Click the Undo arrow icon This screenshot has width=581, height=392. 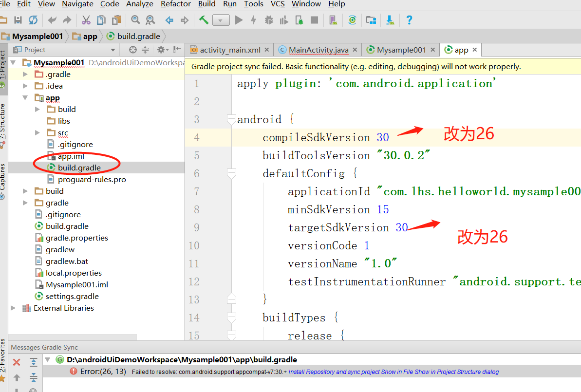coord(52,20)
